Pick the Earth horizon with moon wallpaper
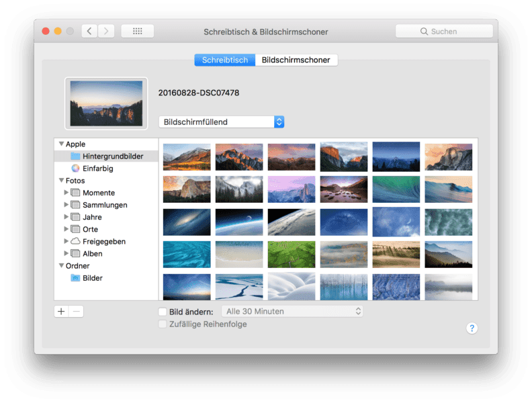Viewport: 532px width, 403px height. tap(239, 222)
